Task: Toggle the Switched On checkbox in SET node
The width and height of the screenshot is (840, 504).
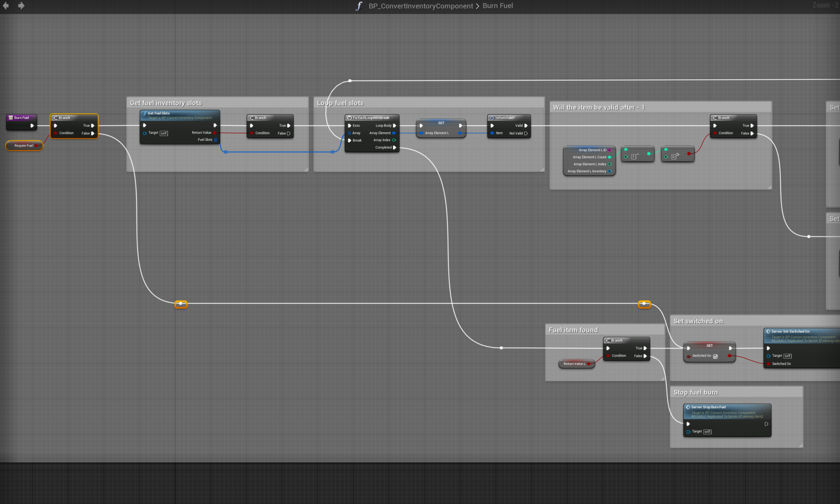Action: tap(715, 356)
